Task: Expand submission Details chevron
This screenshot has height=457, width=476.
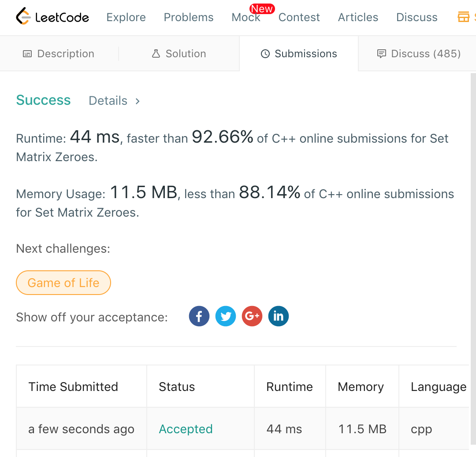Action: click(138, 101)
